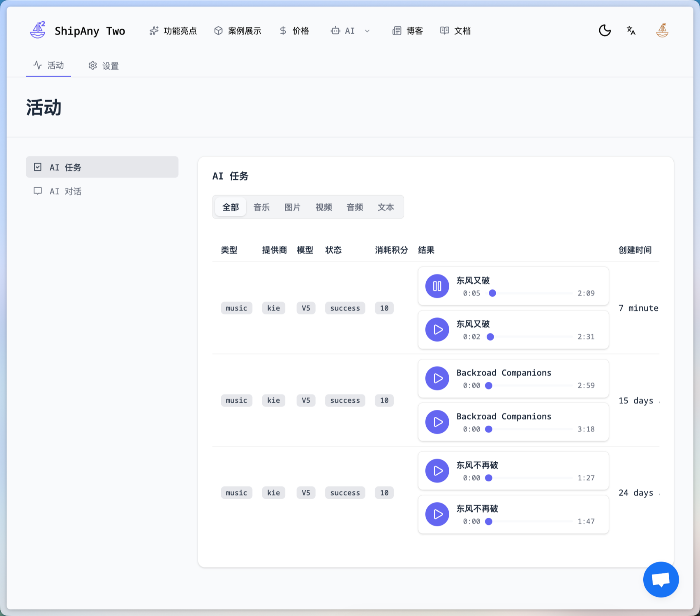Play the 东风不再破 track lasting 1:47

pos(437,514)
